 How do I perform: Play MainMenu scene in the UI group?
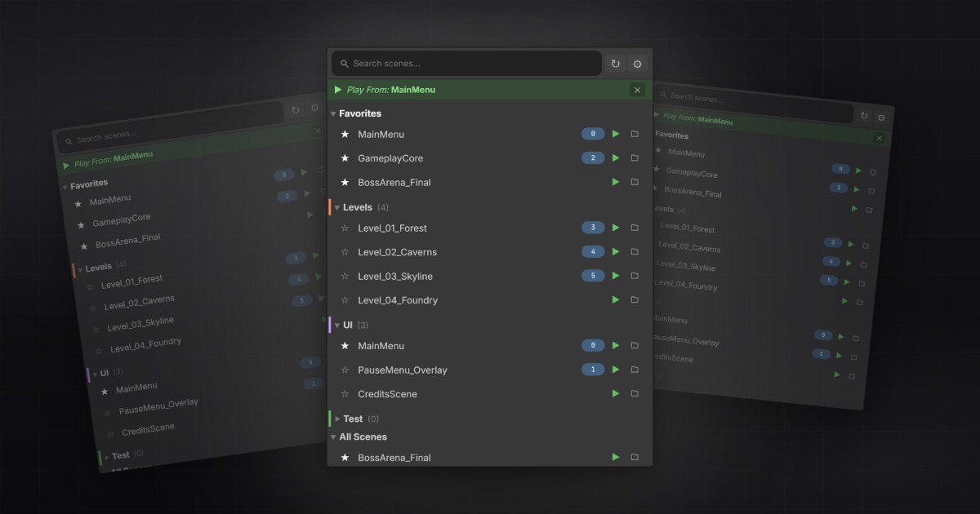coord(616,346)
